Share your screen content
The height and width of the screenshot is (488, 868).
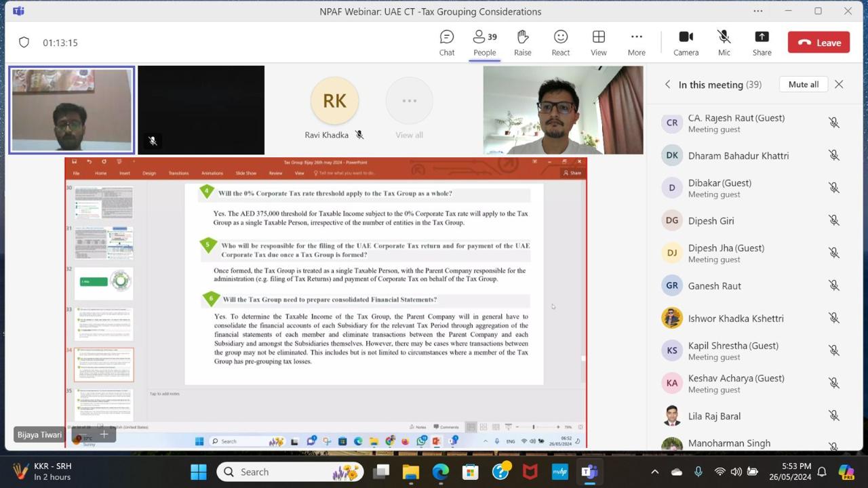pos(762,42)
